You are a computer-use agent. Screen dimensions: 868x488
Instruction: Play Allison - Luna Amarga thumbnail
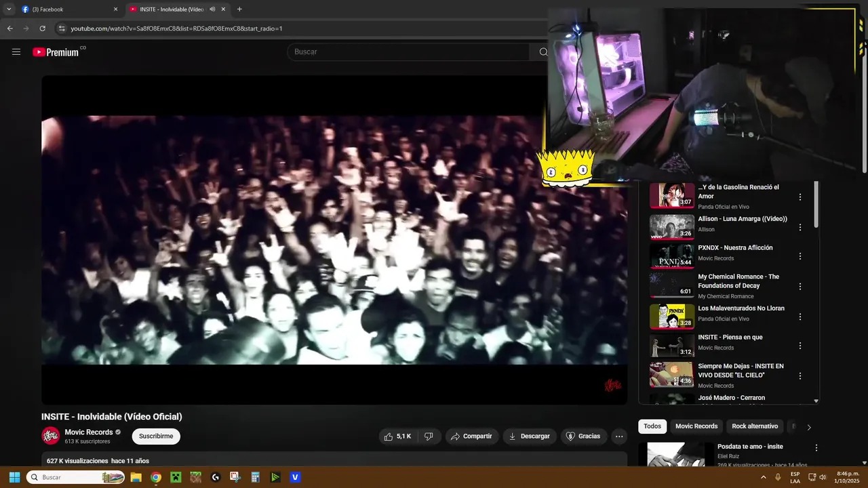[672, 227]
